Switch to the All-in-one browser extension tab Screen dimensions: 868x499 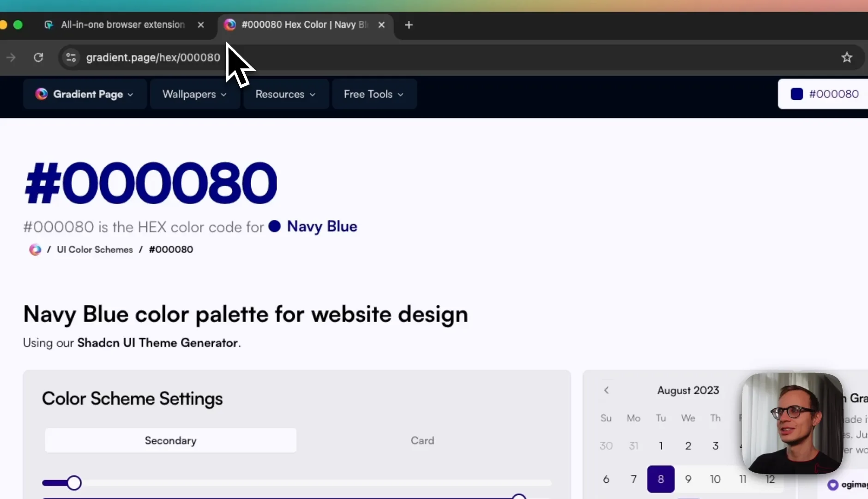point(122,25)
